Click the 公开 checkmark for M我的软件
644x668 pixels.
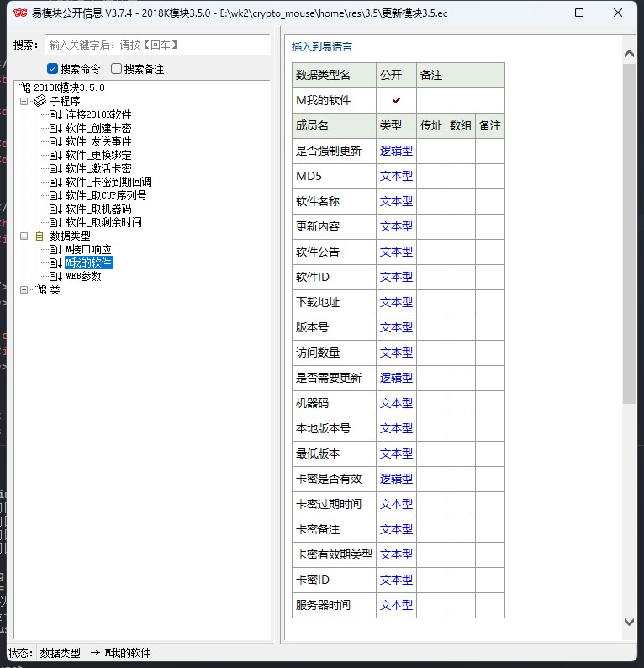[396, 100]
